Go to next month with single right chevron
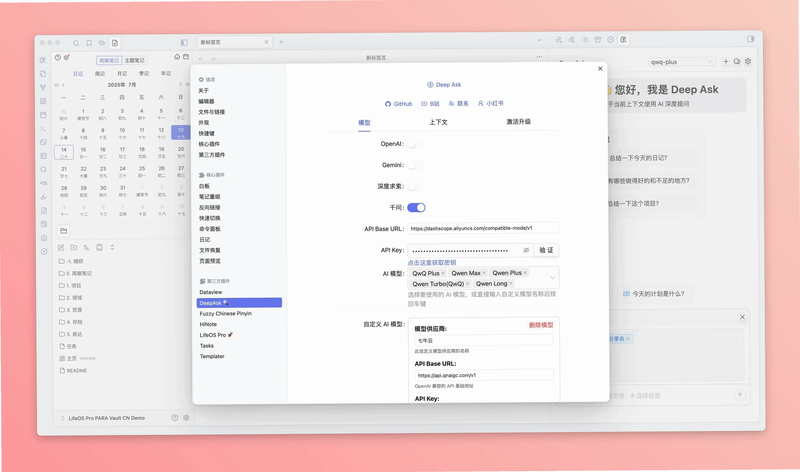Viewport: 800px width, 472px height. click(180, 84)
